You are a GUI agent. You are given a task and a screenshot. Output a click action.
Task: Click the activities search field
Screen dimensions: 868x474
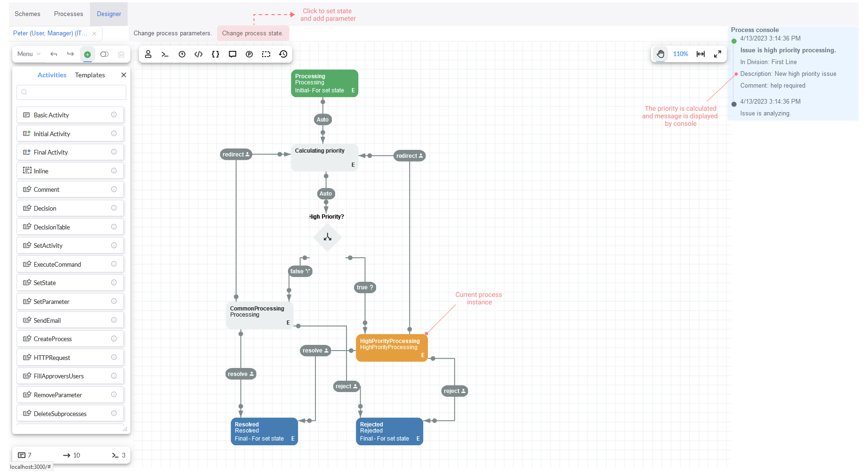click(x=71, y=92)
